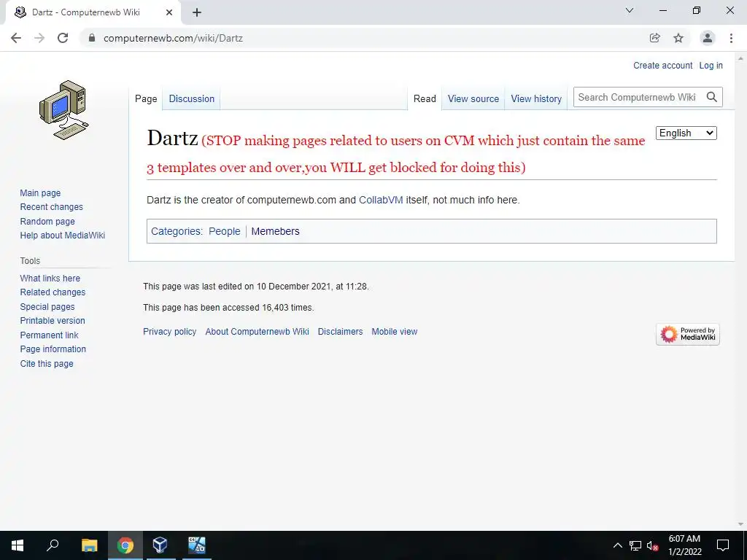Screen dimensions: 747x560
Task: Open the View history tab
Action: click(x=536, y=99)
